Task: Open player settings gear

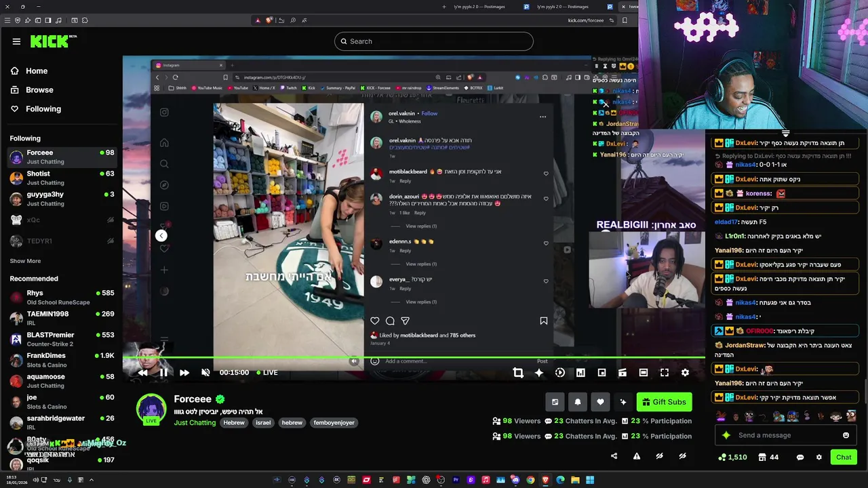Action: (685, 373)
